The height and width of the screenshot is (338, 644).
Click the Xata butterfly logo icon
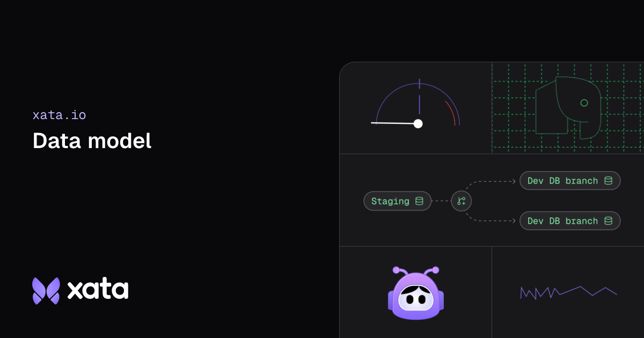(x=46, y=291)
